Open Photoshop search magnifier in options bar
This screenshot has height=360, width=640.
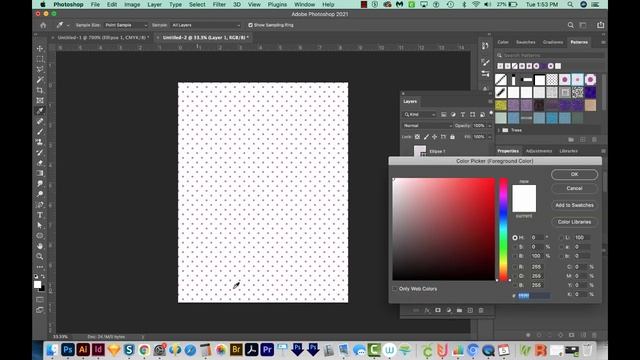[x=571, y=25]
